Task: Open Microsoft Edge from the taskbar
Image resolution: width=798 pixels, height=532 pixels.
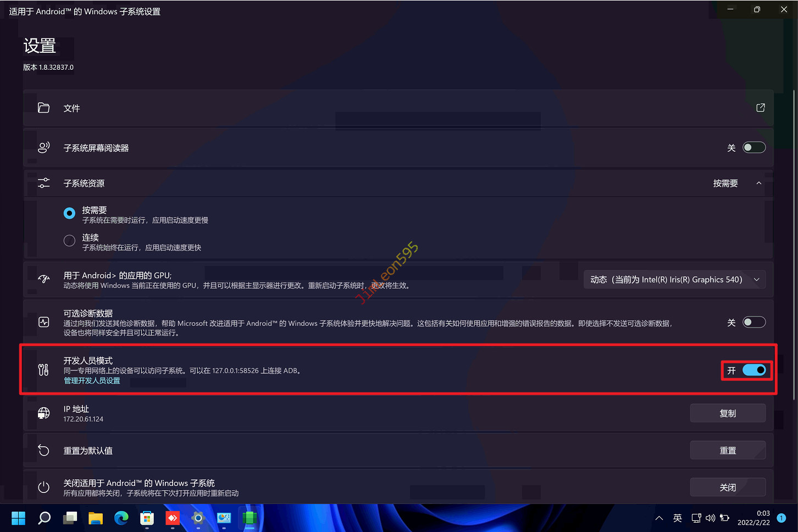Action: (121, 518)
